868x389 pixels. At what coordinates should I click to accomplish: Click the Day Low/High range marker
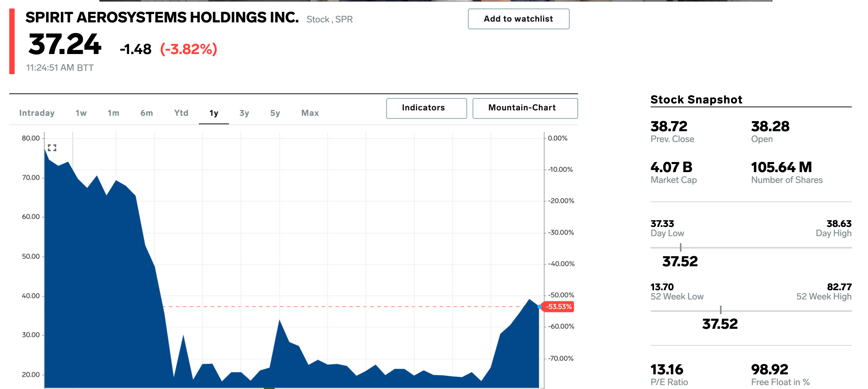(681, 247)
